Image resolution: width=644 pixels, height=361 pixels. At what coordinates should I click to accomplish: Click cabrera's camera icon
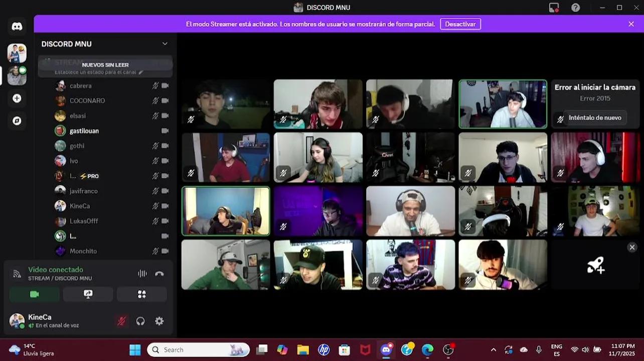(165, 86)
